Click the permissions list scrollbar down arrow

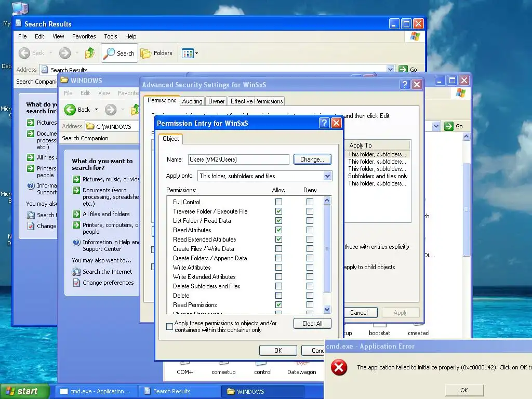[327, 309]
